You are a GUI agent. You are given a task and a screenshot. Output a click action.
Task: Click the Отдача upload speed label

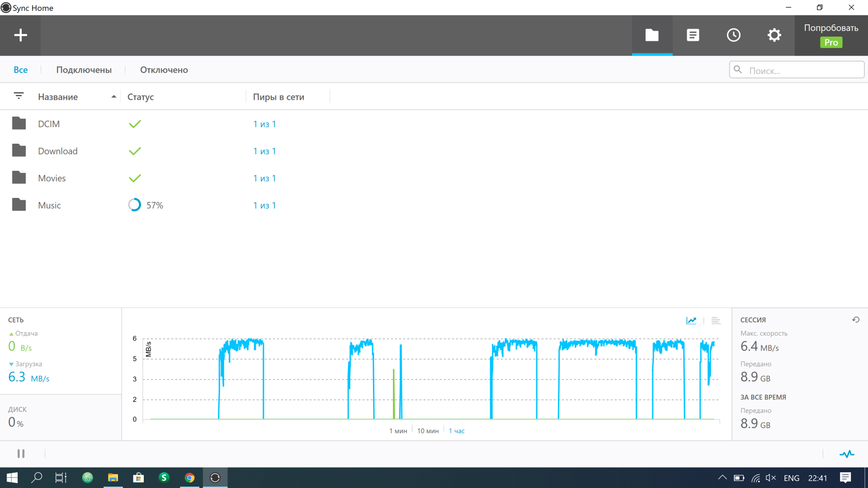(x=26, y=333)
